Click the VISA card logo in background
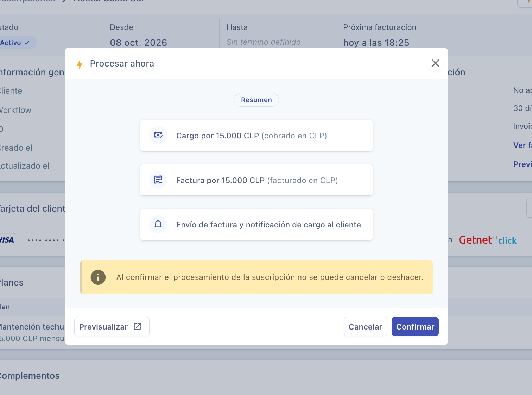This screenshot has height=395, width=532. 7,240
